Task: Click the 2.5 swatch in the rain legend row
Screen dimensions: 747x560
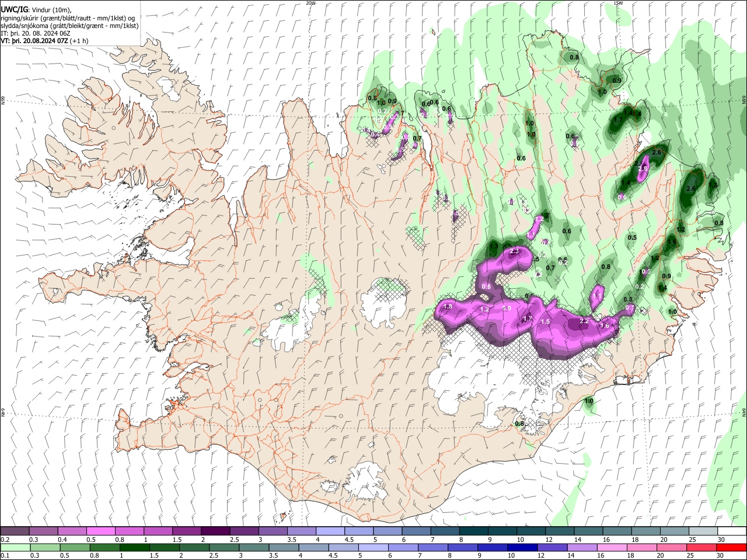Action: coord(224,548)
